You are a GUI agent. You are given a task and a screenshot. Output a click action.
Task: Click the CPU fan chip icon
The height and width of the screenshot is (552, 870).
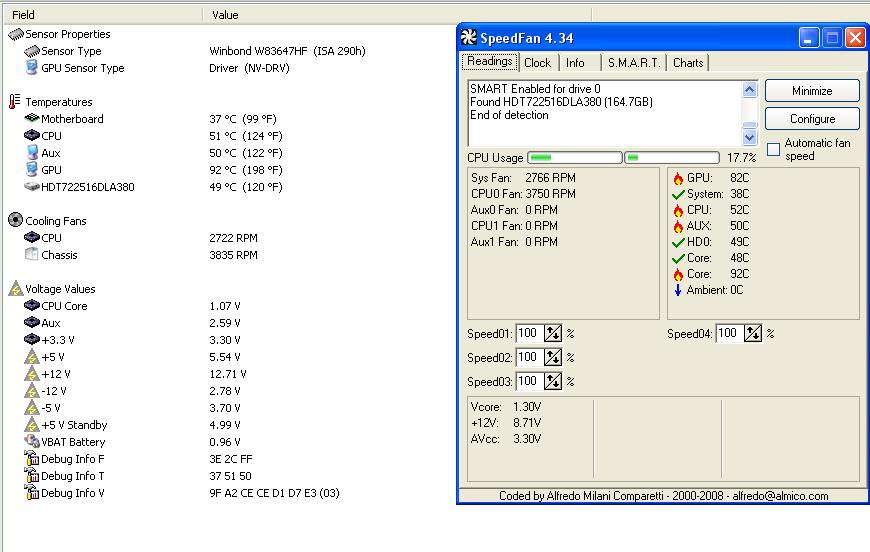click(x=32, y=237)
